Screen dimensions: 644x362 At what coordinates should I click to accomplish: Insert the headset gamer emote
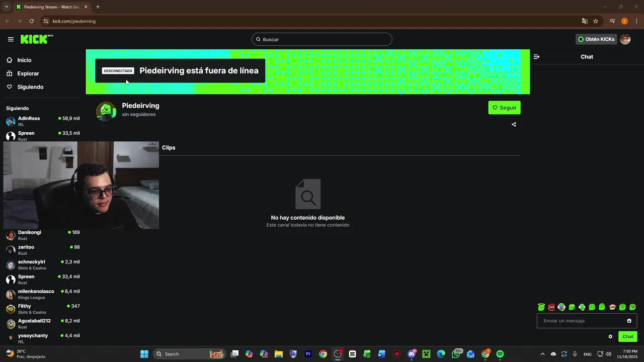pos(582,307)
